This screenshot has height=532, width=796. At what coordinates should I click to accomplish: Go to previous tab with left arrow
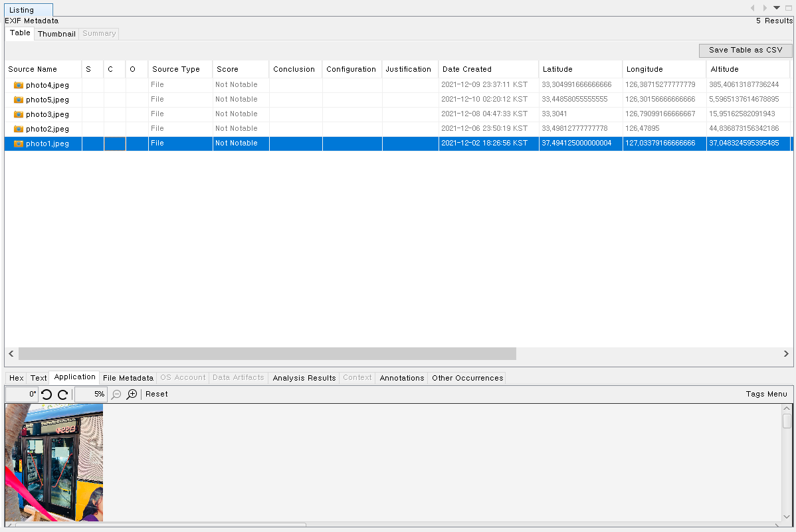(752, 7)
